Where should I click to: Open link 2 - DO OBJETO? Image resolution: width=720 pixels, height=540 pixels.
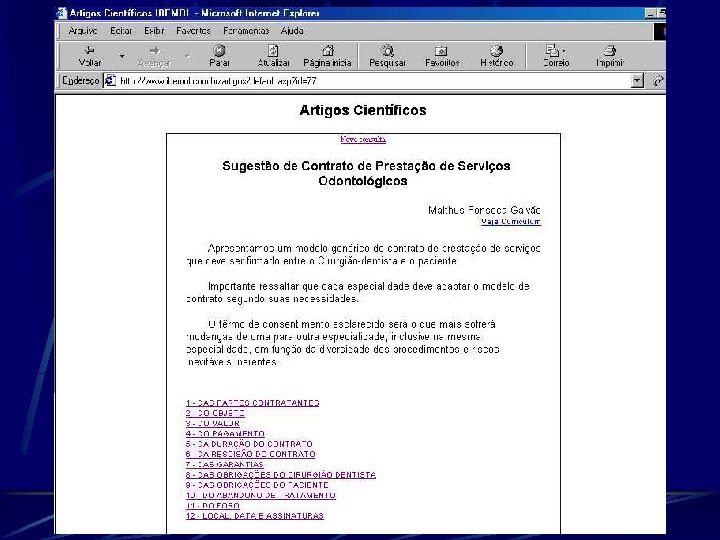pyautogui.click(x=215, y=413)
